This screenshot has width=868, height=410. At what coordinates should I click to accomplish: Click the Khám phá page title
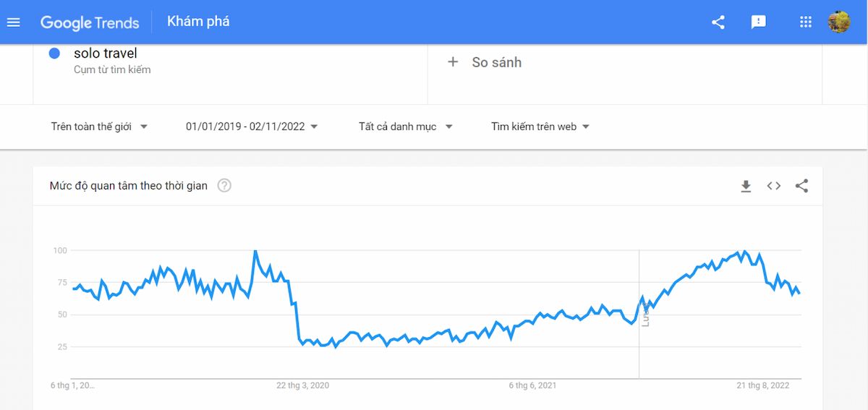tap(198, 22)
